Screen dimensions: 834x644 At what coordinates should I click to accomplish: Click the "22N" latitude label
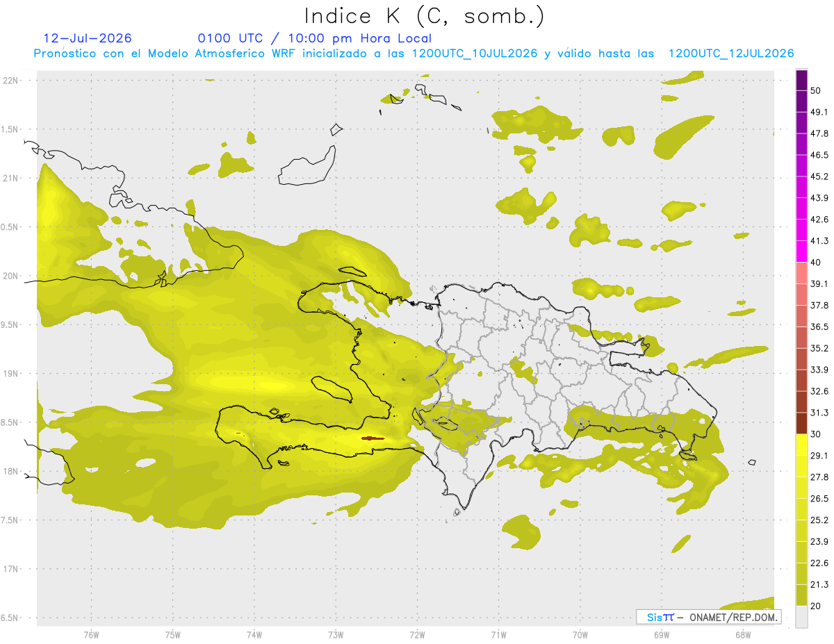pos(10,80)
